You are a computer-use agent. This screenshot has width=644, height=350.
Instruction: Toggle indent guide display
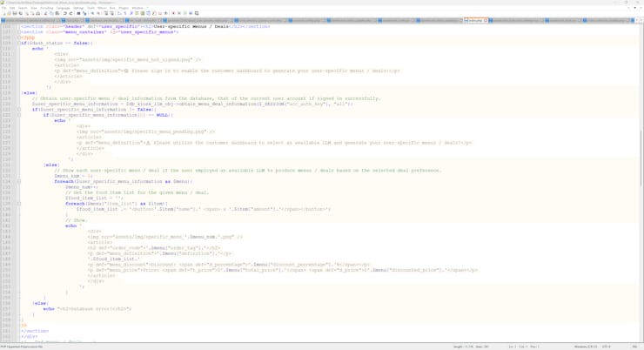(x=131, y=13)
